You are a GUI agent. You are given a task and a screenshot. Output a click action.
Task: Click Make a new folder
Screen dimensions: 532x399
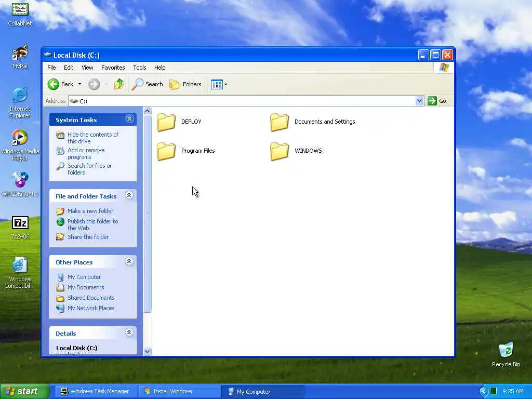click(x=90, y=211)
